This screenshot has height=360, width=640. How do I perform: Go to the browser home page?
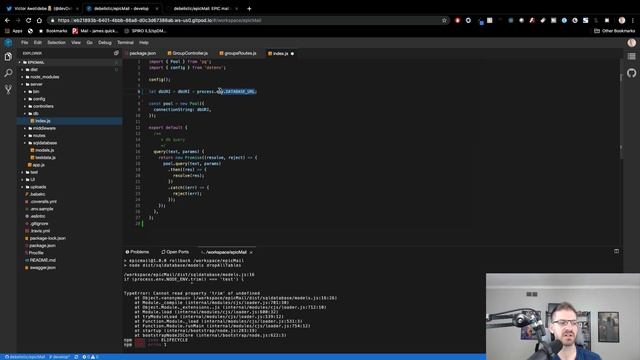pos(39,20)
